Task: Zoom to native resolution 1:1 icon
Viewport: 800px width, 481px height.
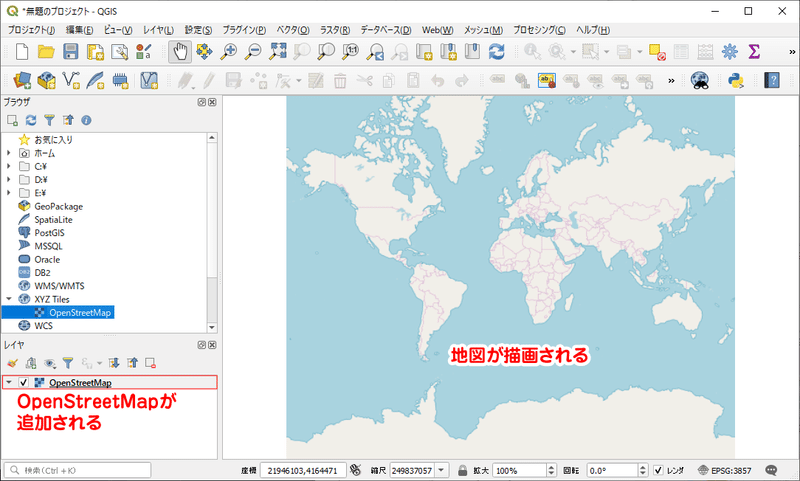Action: 351,52
